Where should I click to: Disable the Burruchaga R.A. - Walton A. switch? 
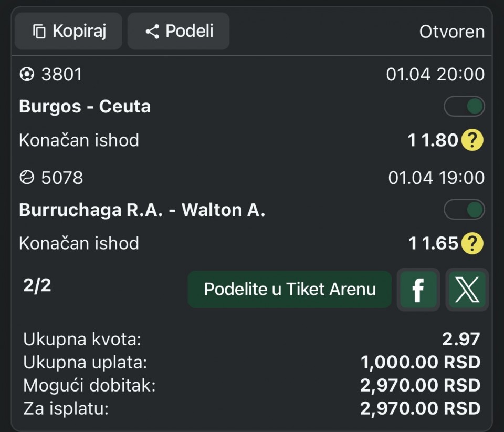pos(464,210)
